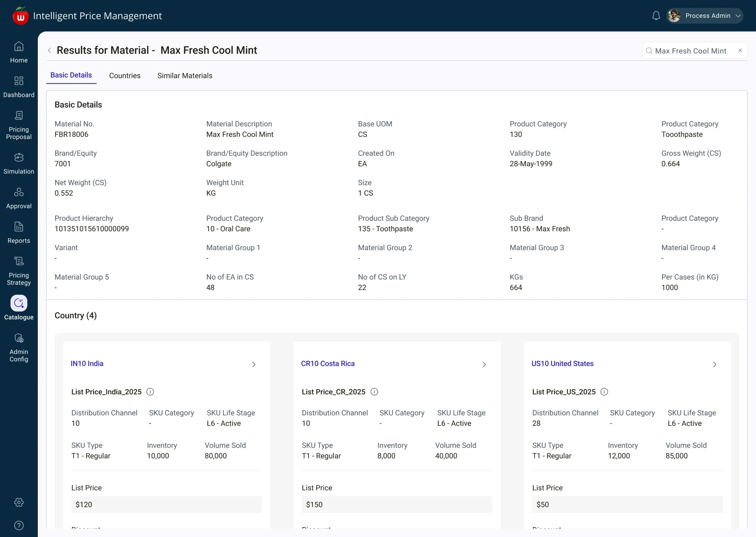This screenshot has width=756, height=537.
Task: Click Validity Date 28-May-1999
Action: pos(531,164)
